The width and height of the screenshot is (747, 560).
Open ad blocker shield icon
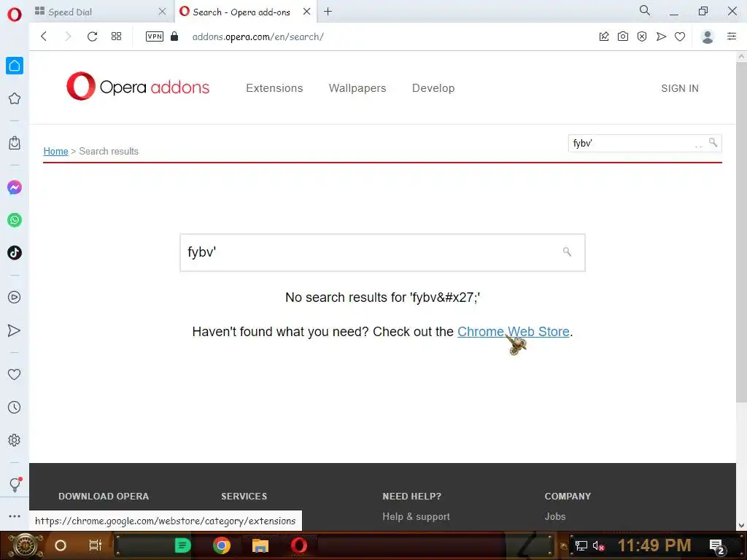click(x=642, y=36)
